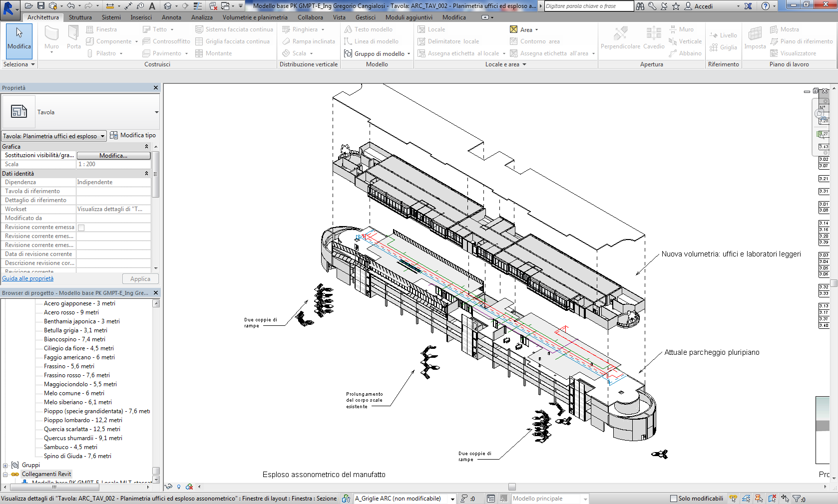The height and width of the screenshot is (504, 838).
Task: Click the Tavola sheet type icon in Properties
Action: (19, 112)
